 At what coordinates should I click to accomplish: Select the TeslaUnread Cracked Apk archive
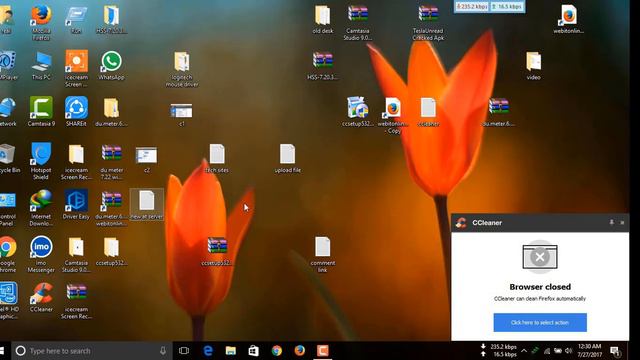click(428, 22)
